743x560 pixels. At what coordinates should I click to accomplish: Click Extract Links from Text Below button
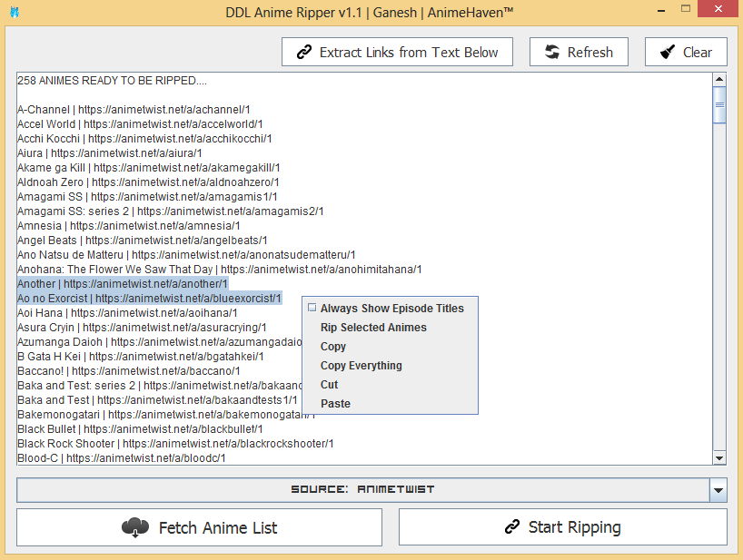397,52
